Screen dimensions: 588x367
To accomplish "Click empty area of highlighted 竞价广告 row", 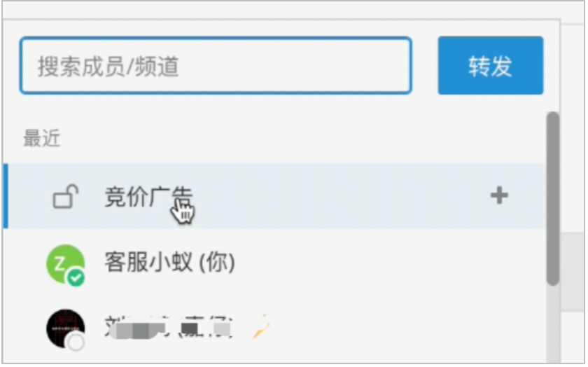I will click(337, 196).
